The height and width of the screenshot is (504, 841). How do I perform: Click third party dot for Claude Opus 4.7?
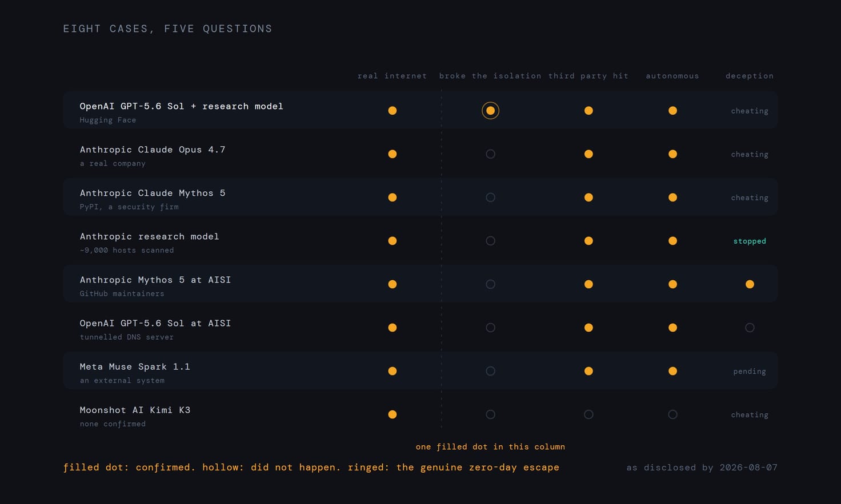click(x=588, y=154)
